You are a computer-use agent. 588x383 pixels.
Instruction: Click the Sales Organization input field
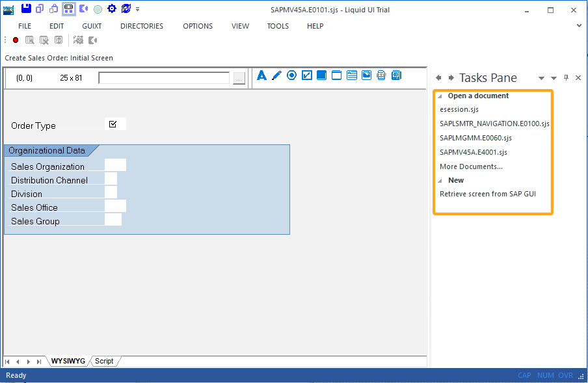coord(115,165)
